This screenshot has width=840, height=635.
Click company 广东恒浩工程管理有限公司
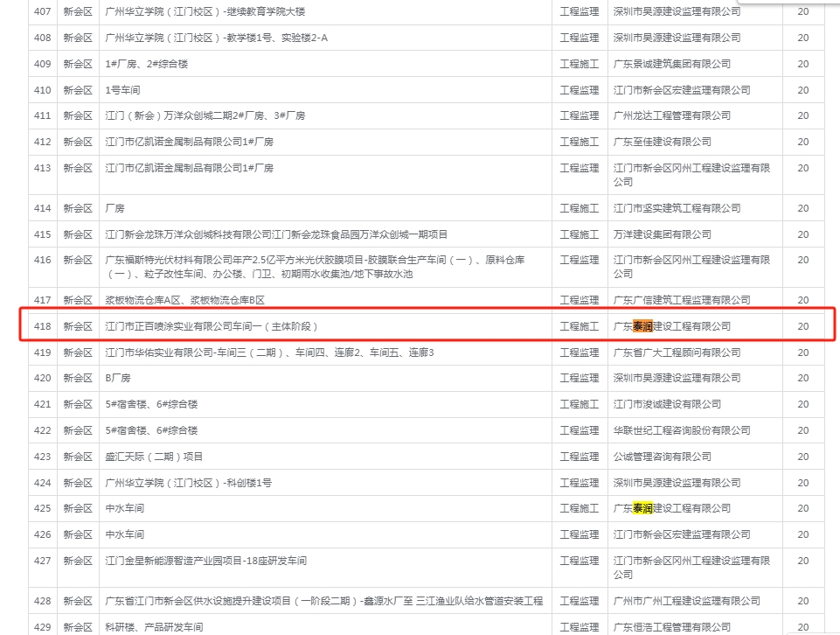click(x=672, y=627)
